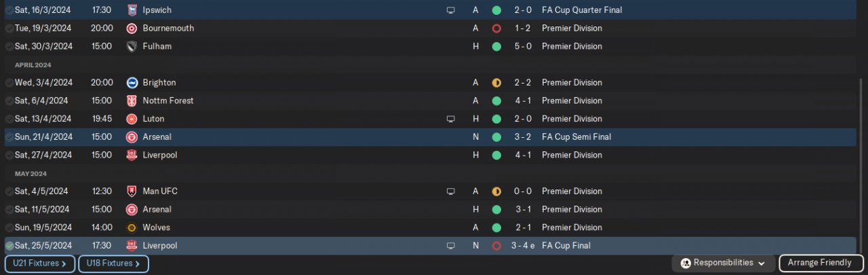
Task: Select the Brighton club badge
Action: pos(132,83)
